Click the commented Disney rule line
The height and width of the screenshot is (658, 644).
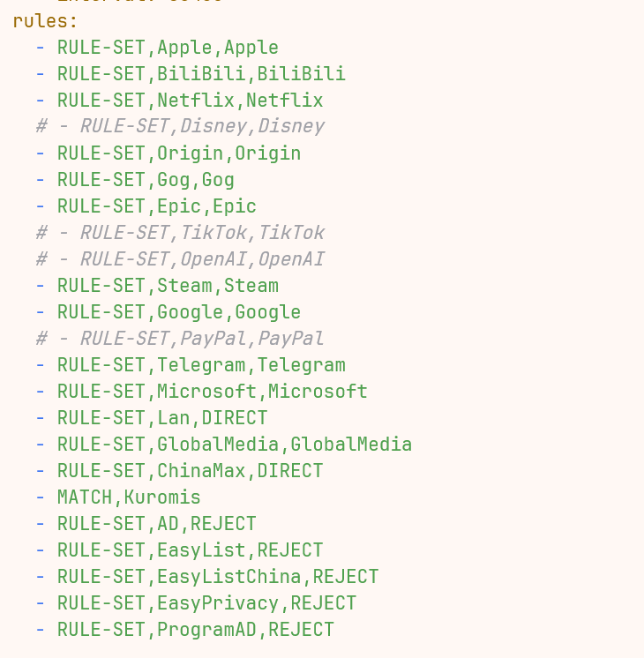tap(181, 127)
